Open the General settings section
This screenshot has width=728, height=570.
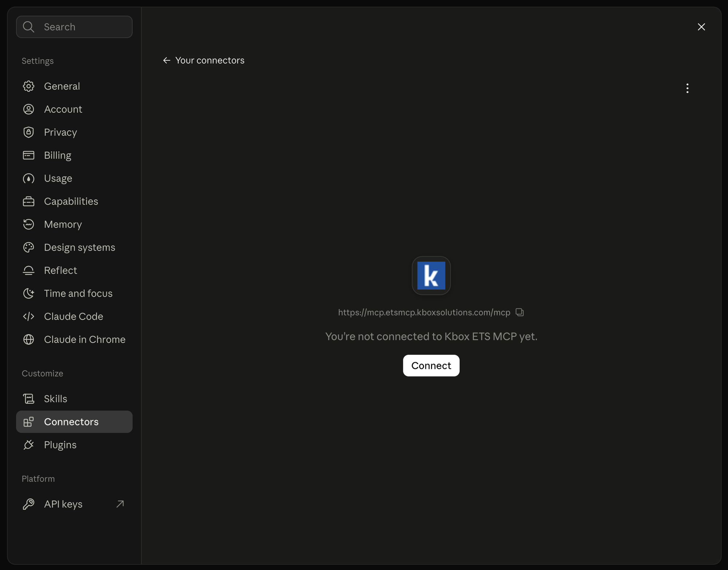(74, 86)
